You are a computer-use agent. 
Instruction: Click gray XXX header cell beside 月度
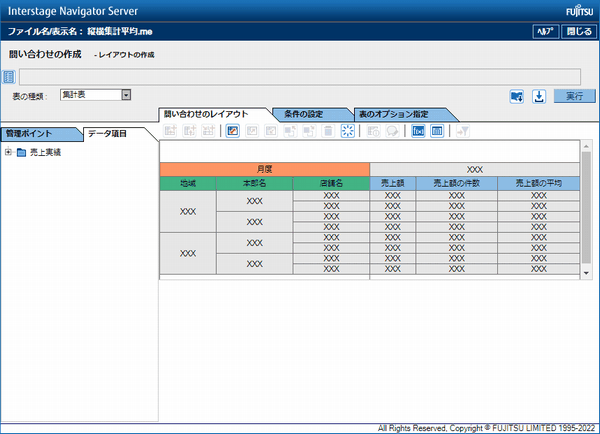pos(474,170)
